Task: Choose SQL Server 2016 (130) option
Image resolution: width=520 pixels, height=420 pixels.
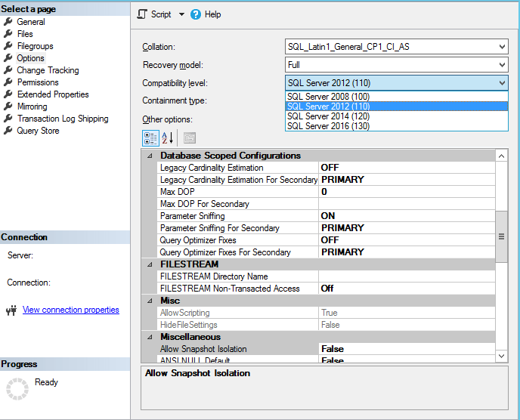Action: click(396, 126)
